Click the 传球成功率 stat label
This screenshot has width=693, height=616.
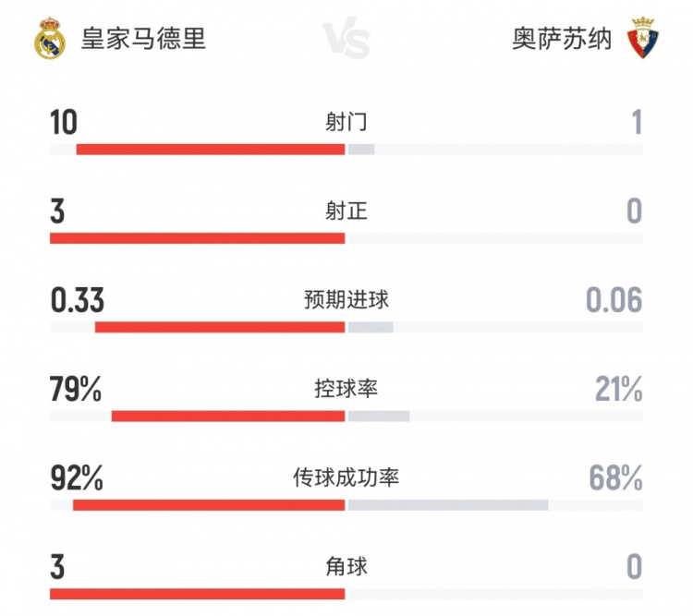(346, 477)
